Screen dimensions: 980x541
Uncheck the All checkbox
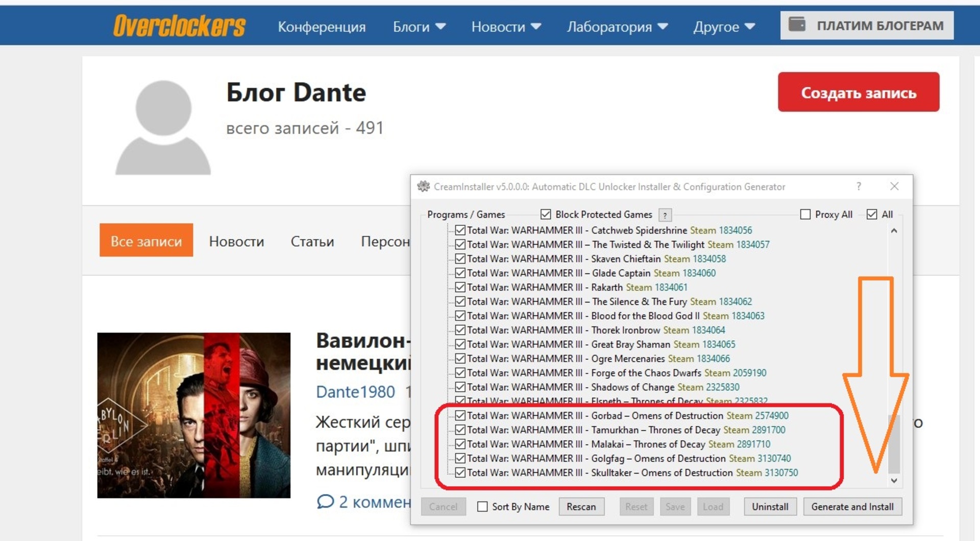point(872,215)
